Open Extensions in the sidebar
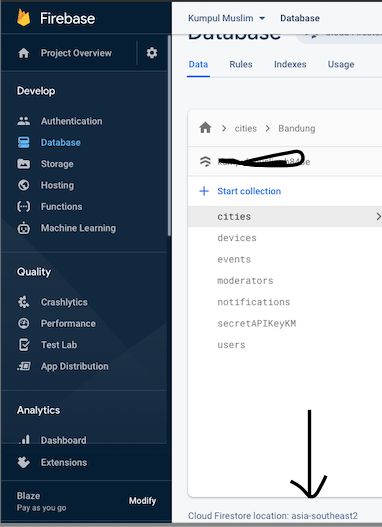Screen dimensions: 382x527 point(63,462)
